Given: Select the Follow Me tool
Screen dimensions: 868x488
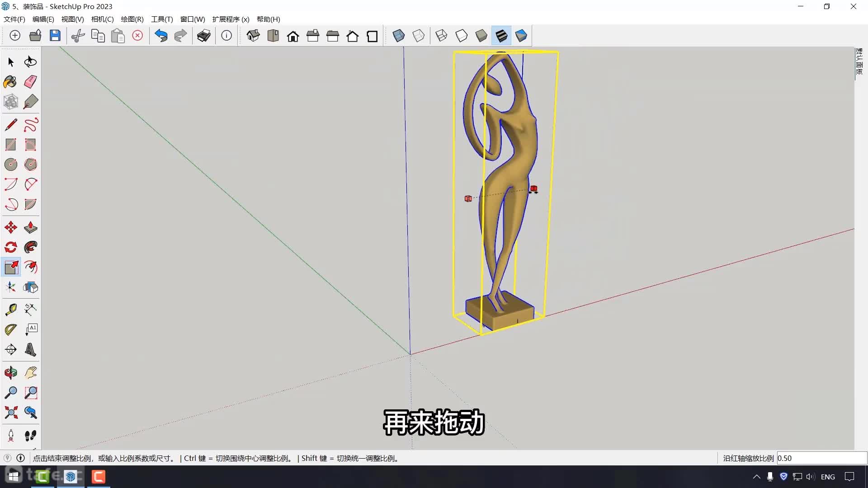Looking at the screenshot, I should pos(30,247).
